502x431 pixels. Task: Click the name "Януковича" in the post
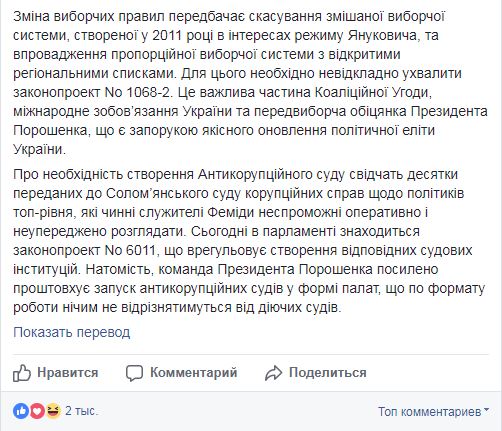[x=382, y=35]
